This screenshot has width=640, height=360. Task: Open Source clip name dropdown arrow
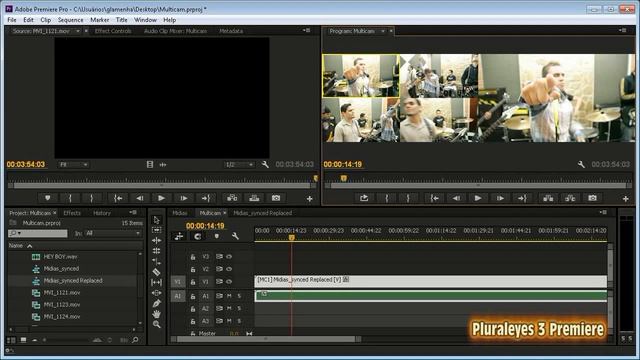pyautogui.click(x=78, y=31)
